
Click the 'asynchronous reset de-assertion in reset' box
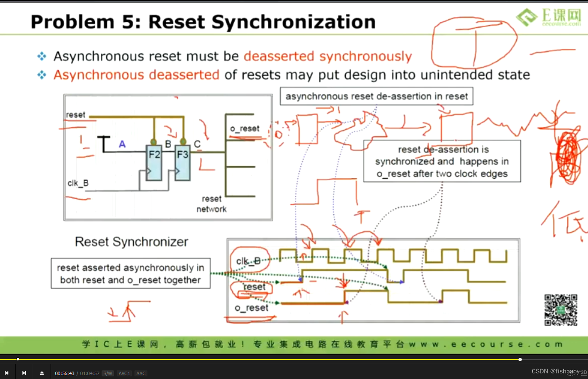click(x=377, y=96)
